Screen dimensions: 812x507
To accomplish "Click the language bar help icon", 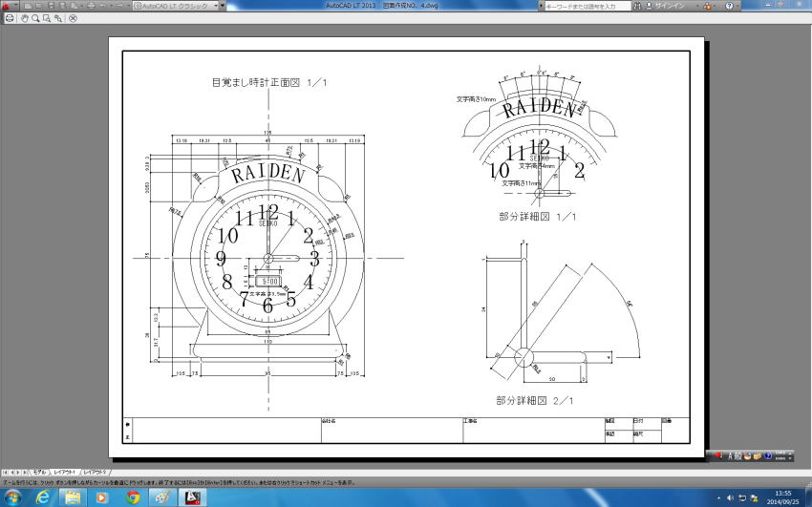I will [768, 455].
